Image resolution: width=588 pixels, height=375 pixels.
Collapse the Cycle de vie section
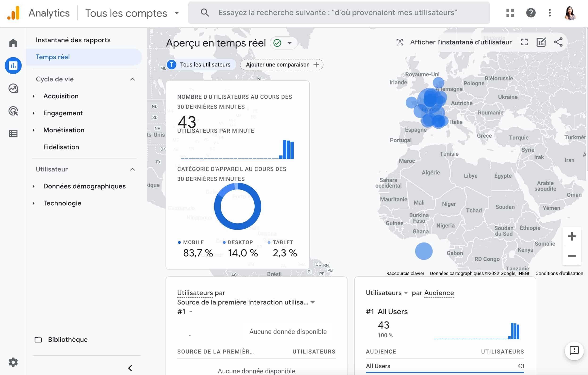click(132, 79)
